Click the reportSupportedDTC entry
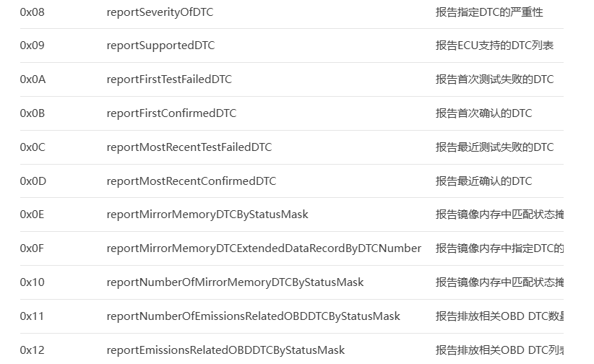This screenshot has width=594, height=364. pyautogui.click(x=160, y=45)
